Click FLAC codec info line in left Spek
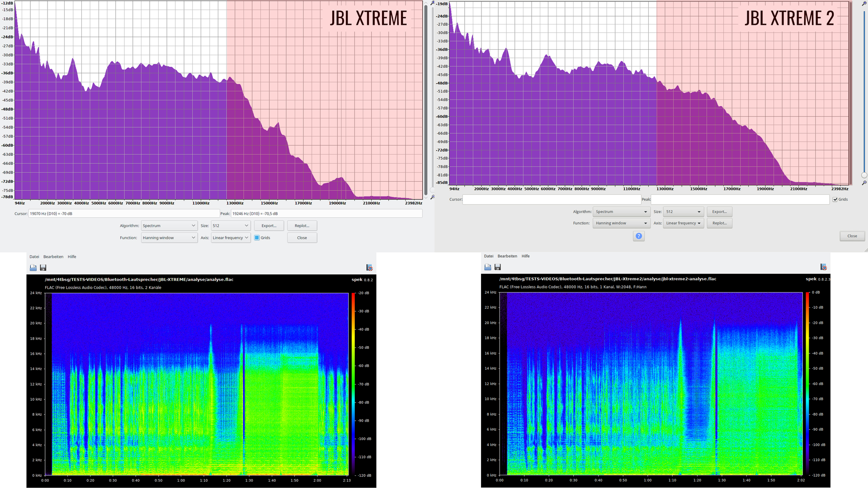Viewport: 868px width, 488px height. coord(103,287)
